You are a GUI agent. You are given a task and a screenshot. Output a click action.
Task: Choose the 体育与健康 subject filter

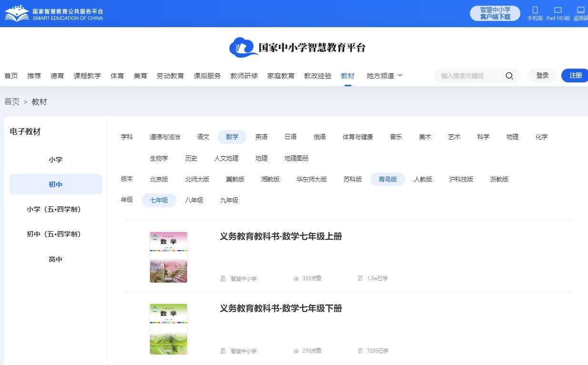(358, 137)
